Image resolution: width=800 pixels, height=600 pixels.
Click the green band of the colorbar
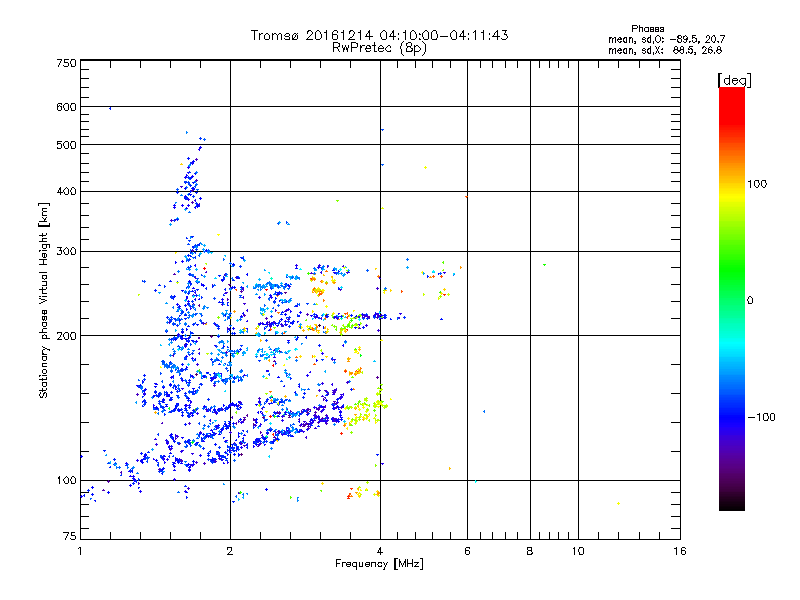click(x=732, y=270)
